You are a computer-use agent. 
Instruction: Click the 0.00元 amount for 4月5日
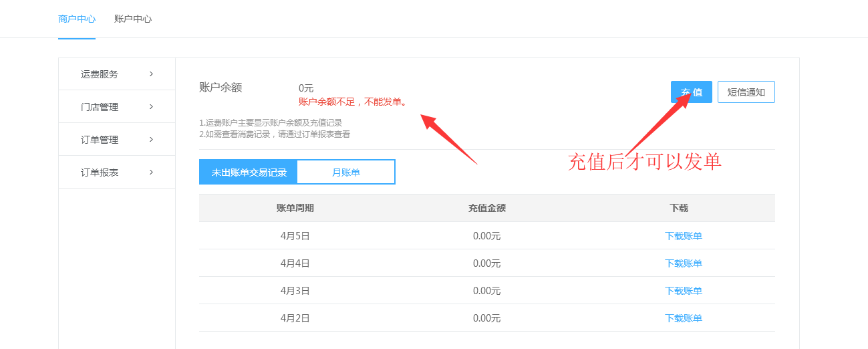[x=487, y=236]
